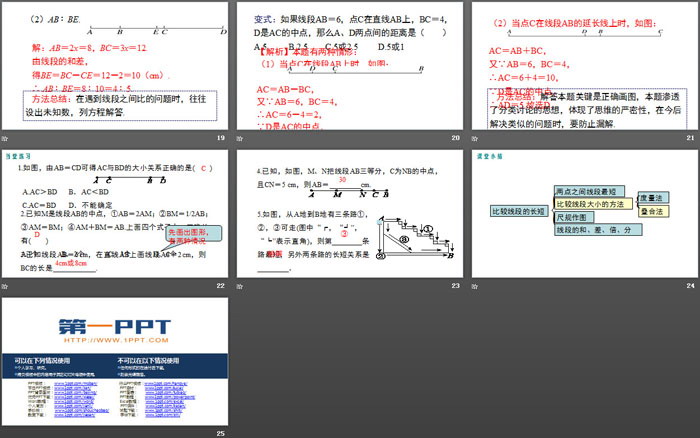Image resolution: width=700 pixels, height=438 pixels.
Task: Open slide 21 about point C on extension
Action: pyautogui.click(x=584, y=64)
